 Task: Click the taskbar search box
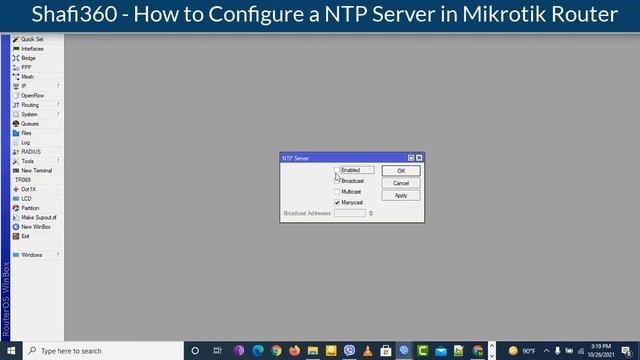pos(103,351)
